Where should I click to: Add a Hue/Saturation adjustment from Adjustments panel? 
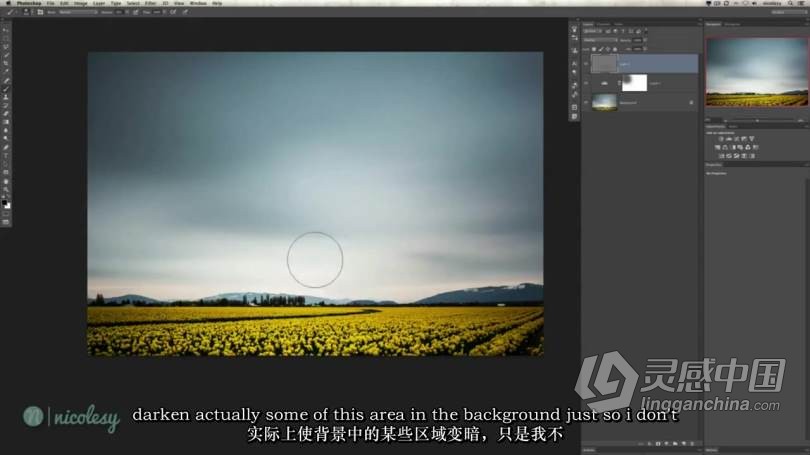[x=718, y=147]
